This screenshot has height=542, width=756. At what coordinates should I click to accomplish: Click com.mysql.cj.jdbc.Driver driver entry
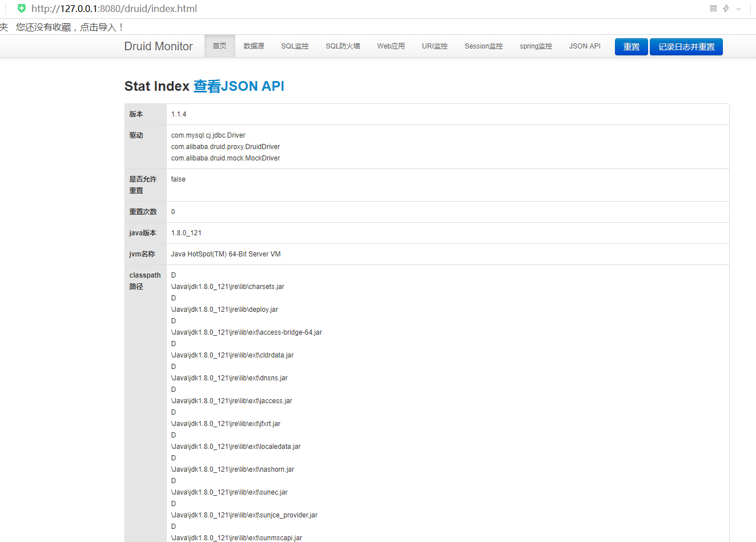208,135
